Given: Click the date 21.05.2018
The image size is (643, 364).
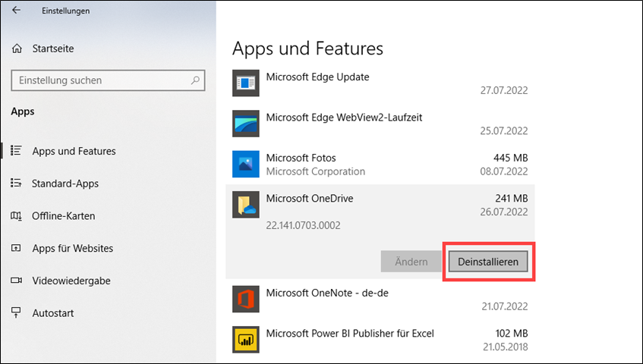Looking at the screenshot, I should 506,347.
